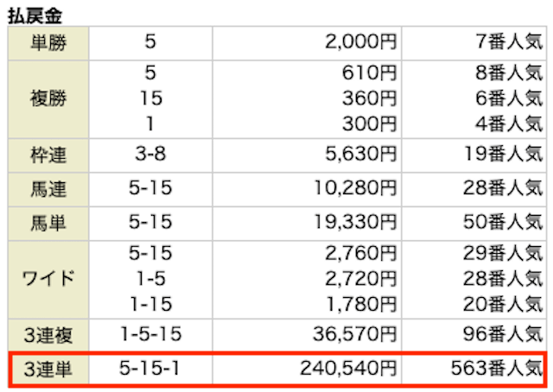Screen dimensions: 553x392
Task: Click the 36,570円 payout amount
Action: pos(355,334)
